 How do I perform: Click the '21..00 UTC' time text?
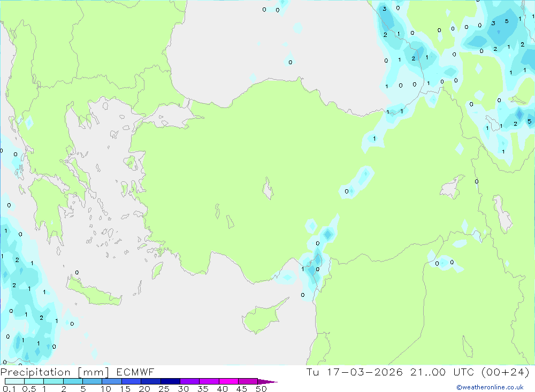click(x=442, y=372)
